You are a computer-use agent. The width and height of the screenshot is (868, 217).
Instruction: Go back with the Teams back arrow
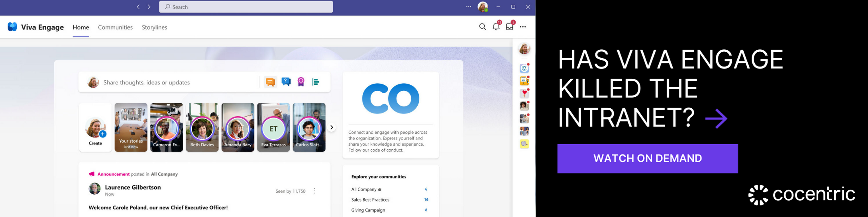point(138,7)
